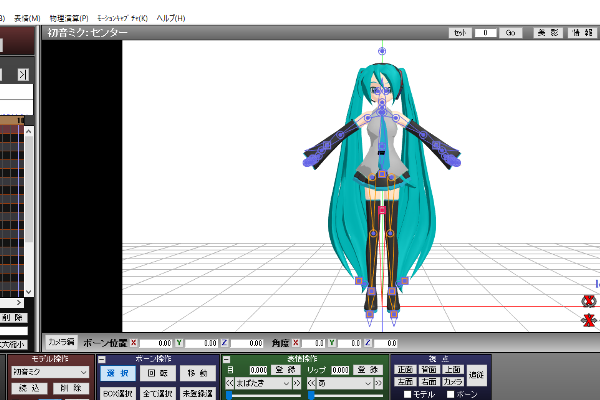Image resolution: width=600 pixels, height=400 pixels.
Task: Click timeline scrollbar down arrow
Action: [29, 292]
